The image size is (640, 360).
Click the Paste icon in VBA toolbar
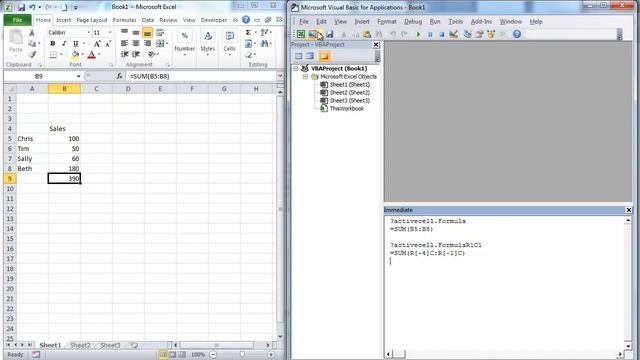pos(367,34)
